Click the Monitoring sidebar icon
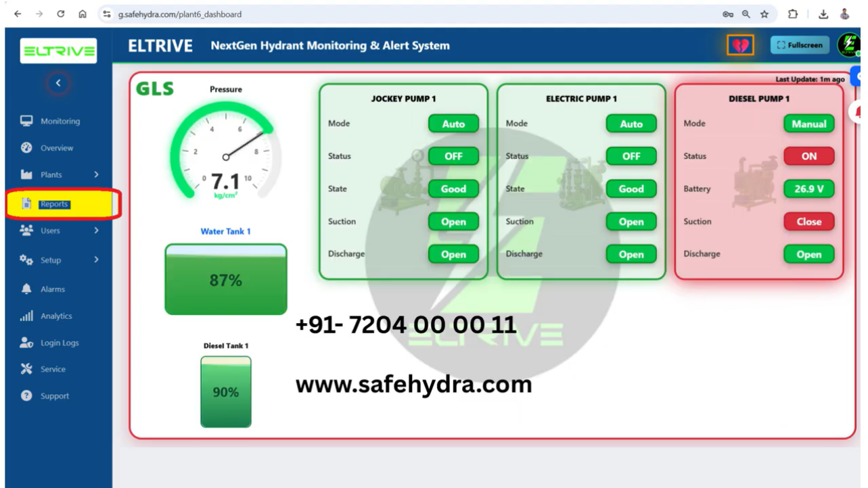The image size is (868, 488). (x=26, y=120)
